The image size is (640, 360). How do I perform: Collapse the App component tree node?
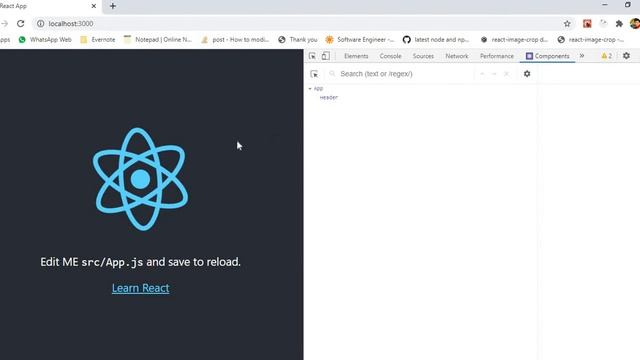[x=310, y=89]
